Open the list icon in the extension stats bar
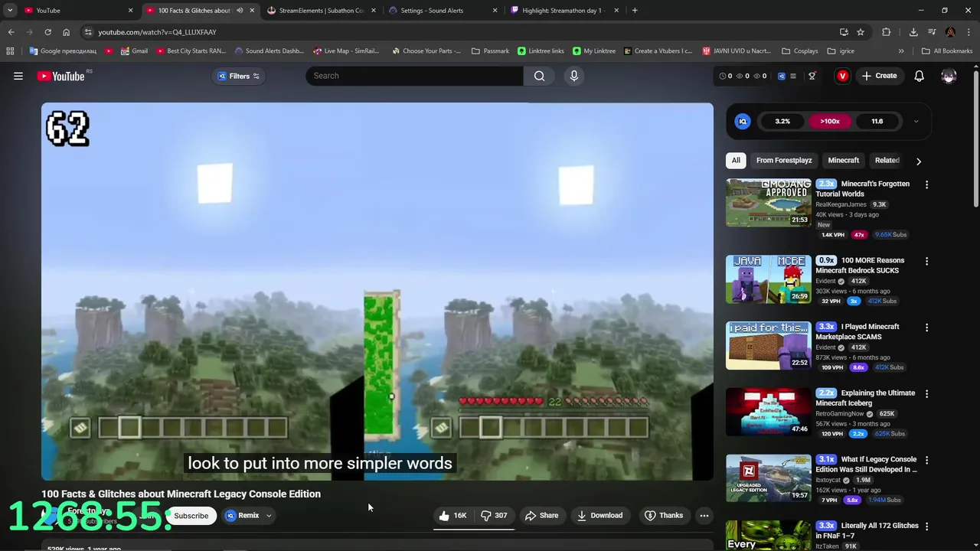The width and height of the screenshot is (980, 551). tap(793, 76)
